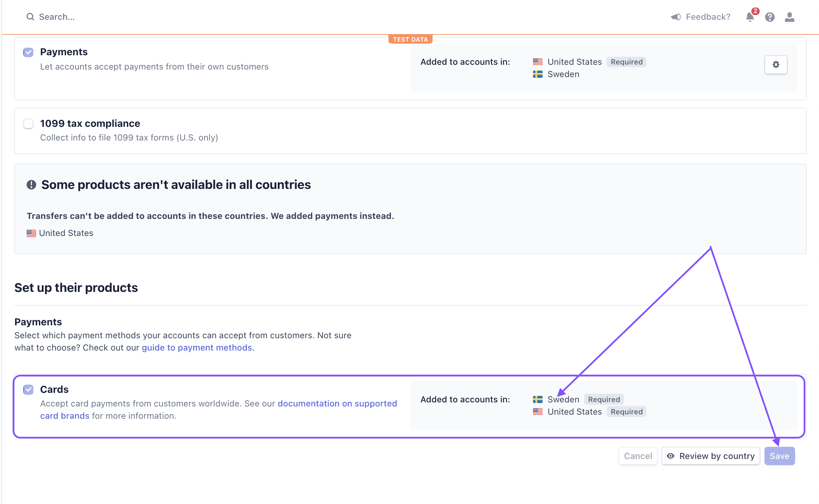Click the Save button
The width and height of the screenshot is (819, 504).
[779, 456]
